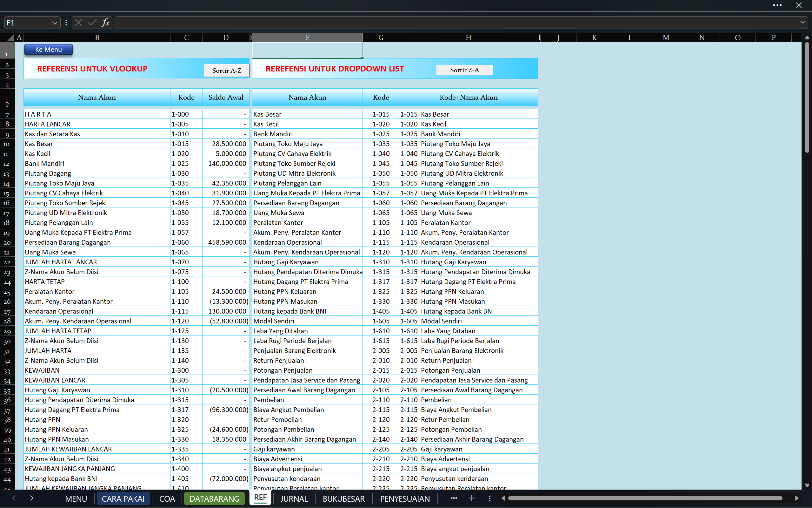Click cell with 458.590.000 saldo

pos(226,242)
